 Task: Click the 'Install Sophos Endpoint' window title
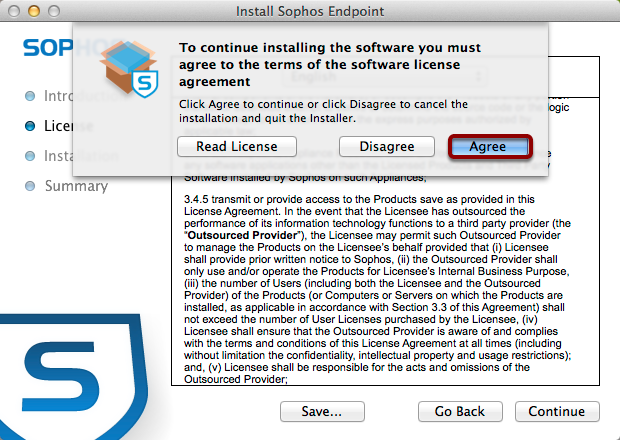click(x=310, y=11)
